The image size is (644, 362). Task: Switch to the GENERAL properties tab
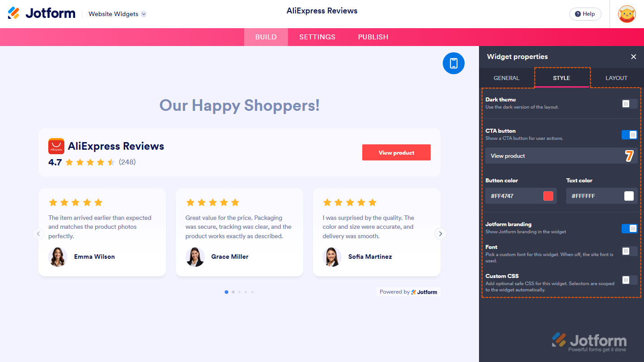coord(507,78)
